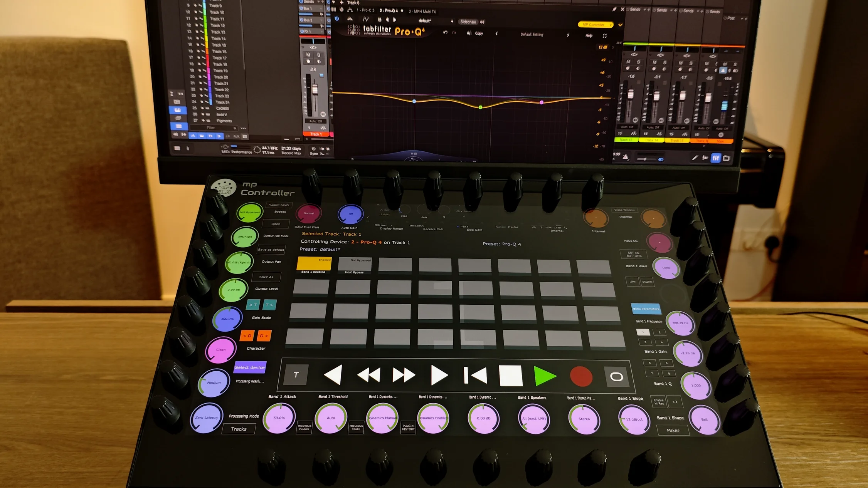Viewport: 868px width, 488px height.
Task: Select band page 5 button
Action: point(650,363)
